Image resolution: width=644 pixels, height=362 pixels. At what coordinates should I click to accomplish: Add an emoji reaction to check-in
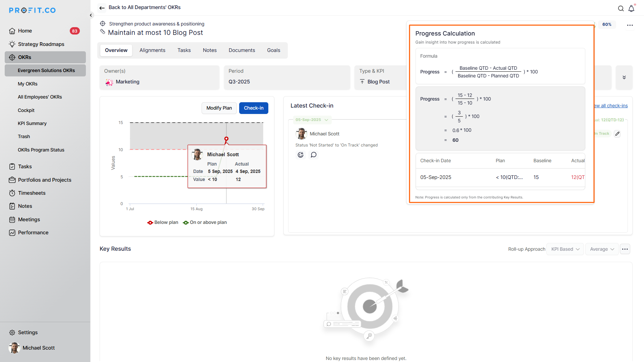(301, 155)
